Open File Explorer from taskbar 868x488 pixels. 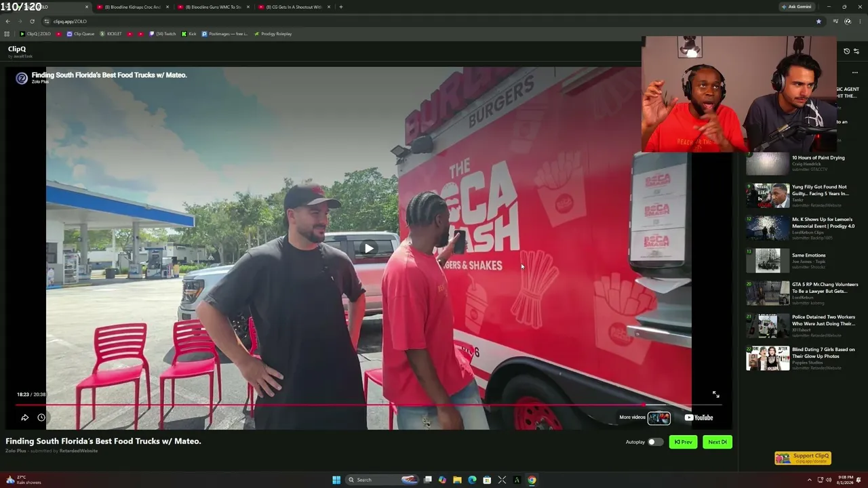(457, 480)
